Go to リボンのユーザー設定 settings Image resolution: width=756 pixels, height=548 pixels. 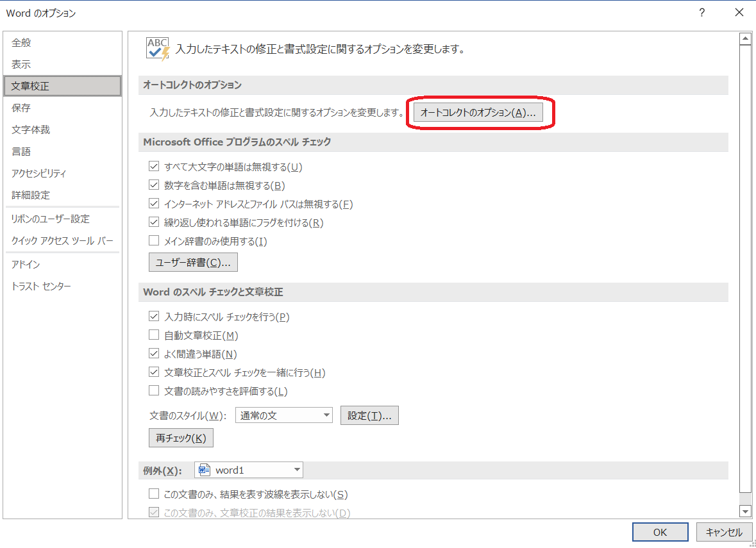click(49, 218)
